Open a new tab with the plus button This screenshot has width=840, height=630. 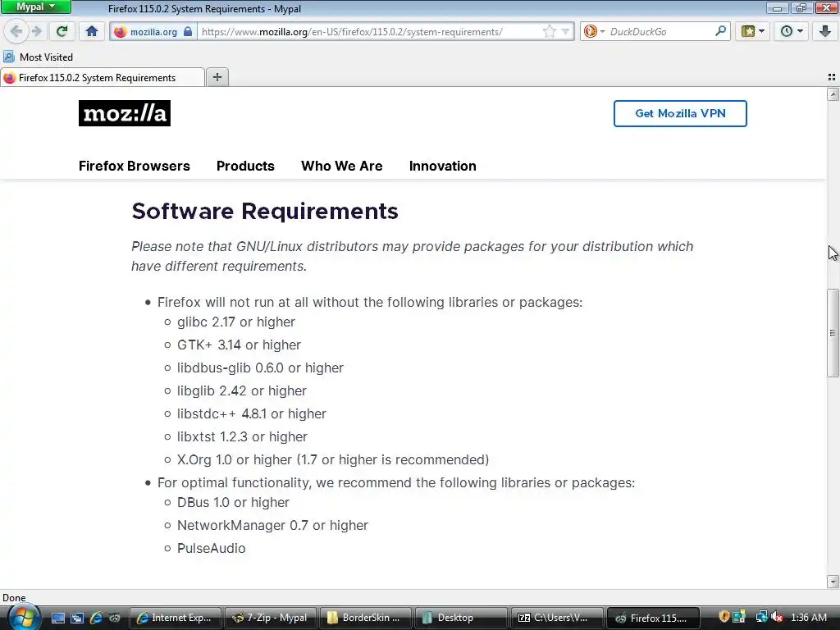click(217, 77)
